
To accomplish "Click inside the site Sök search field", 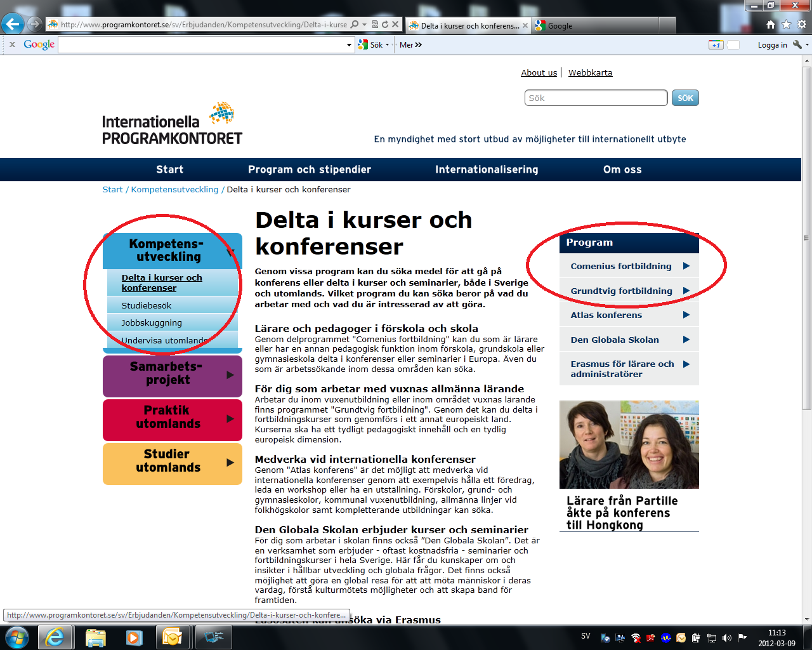I will tap(596, 98).
